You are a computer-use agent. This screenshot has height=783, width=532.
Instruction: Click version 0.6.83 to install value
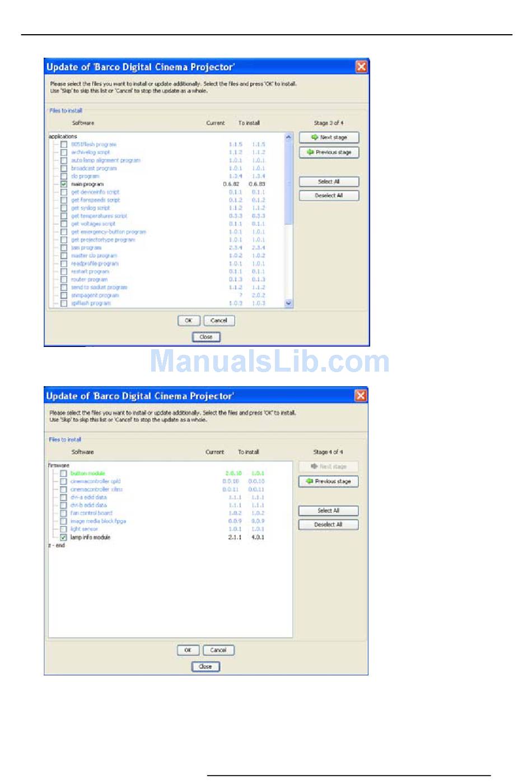tap(257, 184)
